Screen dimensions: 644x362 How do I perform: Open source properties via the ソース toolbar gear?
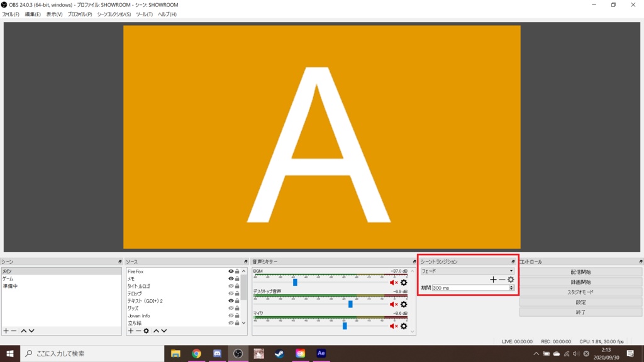point(146,331)
